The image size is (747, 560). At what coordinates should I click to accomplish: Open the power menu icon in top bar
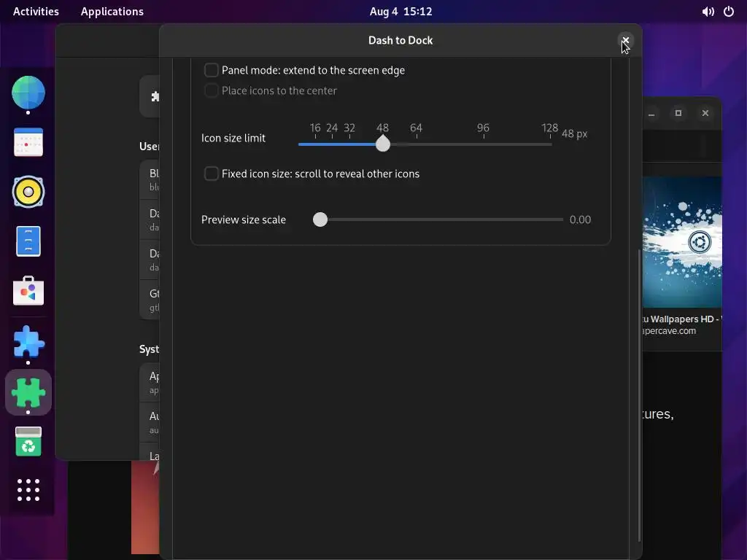tap(729, 12)
